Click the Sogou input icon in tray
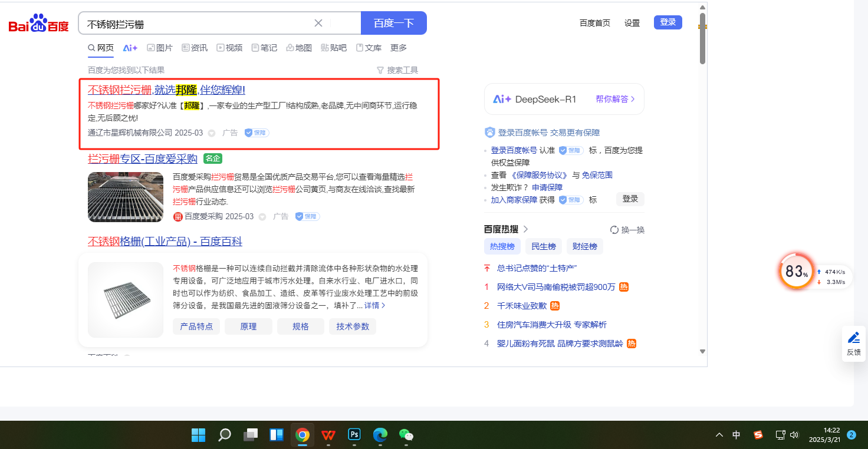Viewport: 868px width, 449px height. 758,435
